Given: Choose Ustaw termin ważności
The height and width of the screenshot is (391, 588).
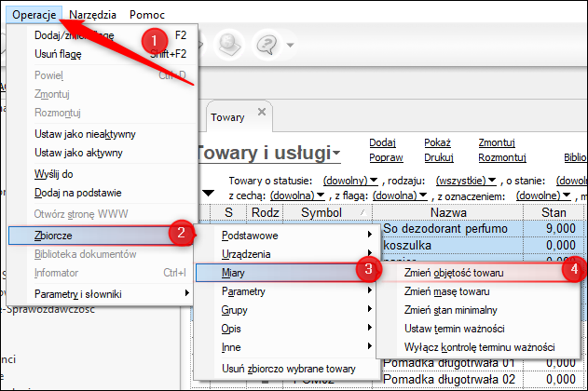Looking at the screenshot, I should tap(479, 329).
